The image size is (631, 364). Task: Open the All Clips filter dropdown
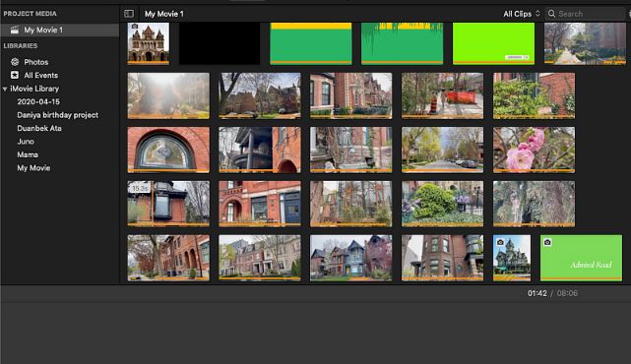522,14
